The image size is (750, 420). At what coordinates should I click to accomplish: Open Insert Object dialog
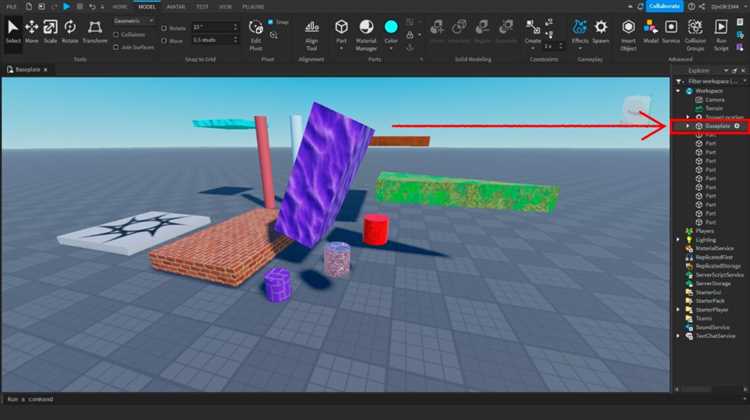tap(628, 35)
